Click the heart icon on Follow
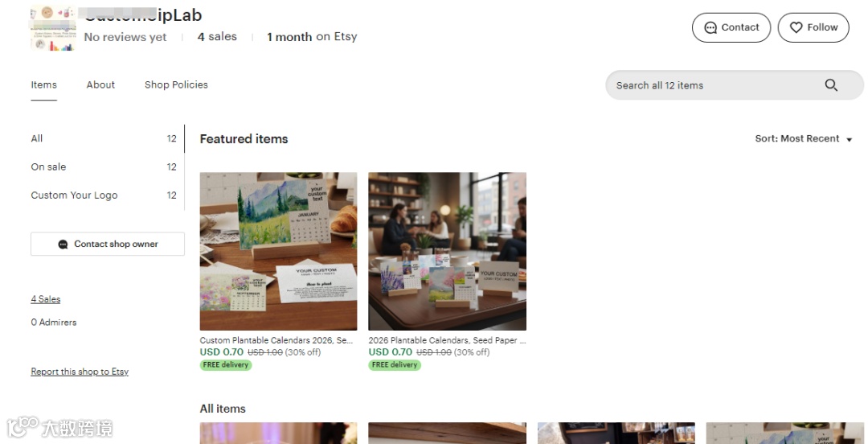 point(796,27)
